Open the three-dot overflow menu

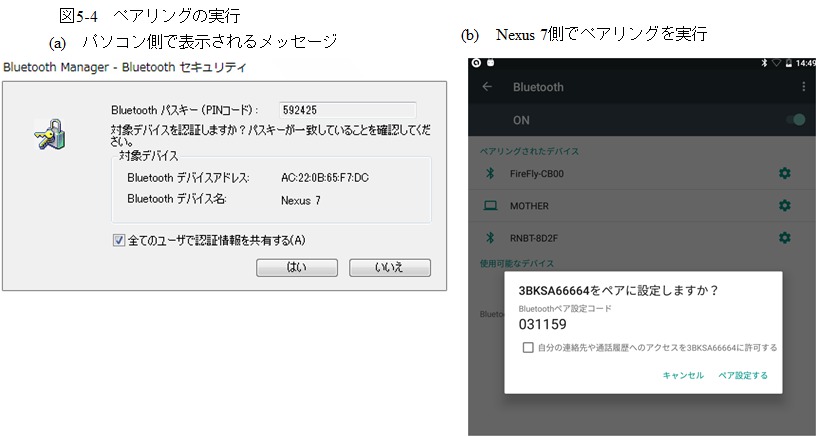pos(803,87)
